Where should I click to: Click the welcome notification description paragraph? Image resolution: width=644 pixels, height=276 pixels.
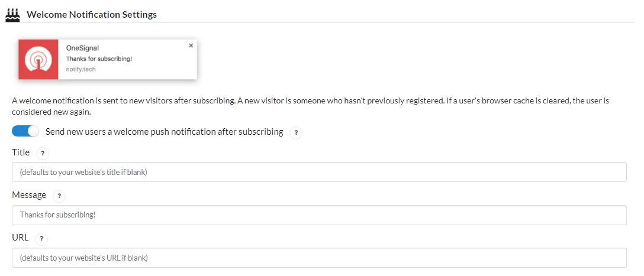pos(310,106)
